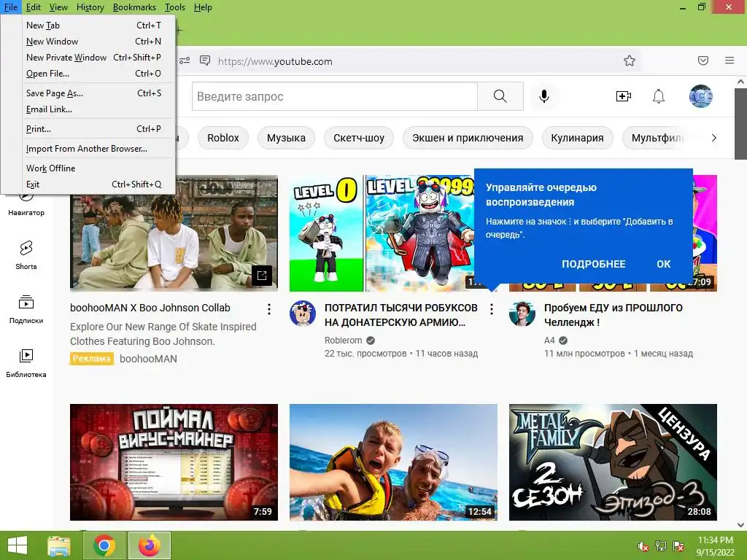Click the taskbar clock showing 11:34 PM
Viewport: 747px width, 560px height.
pos(715,545)
